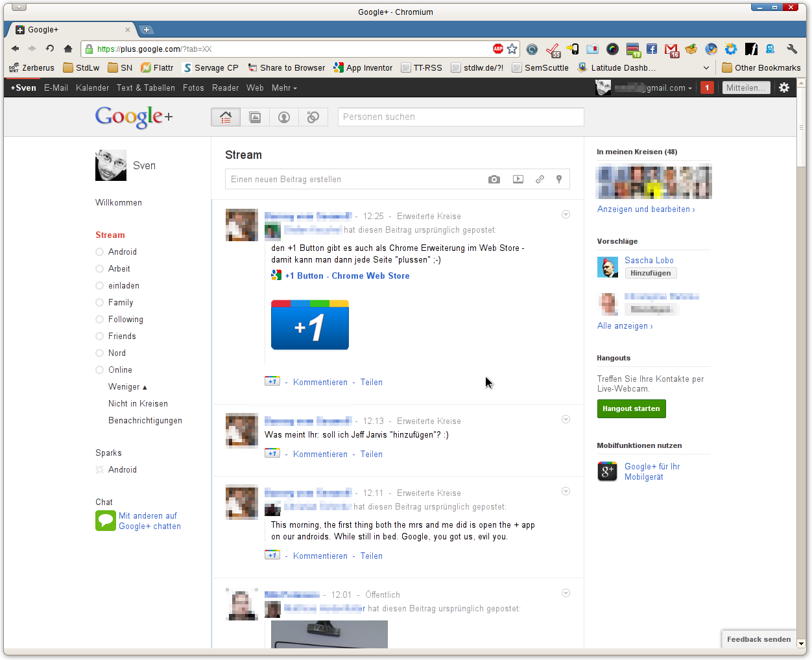Viewport: 812px width, 660px height.
Task: Open E-Mail in the Google bar
Action: tap(56, 88)
